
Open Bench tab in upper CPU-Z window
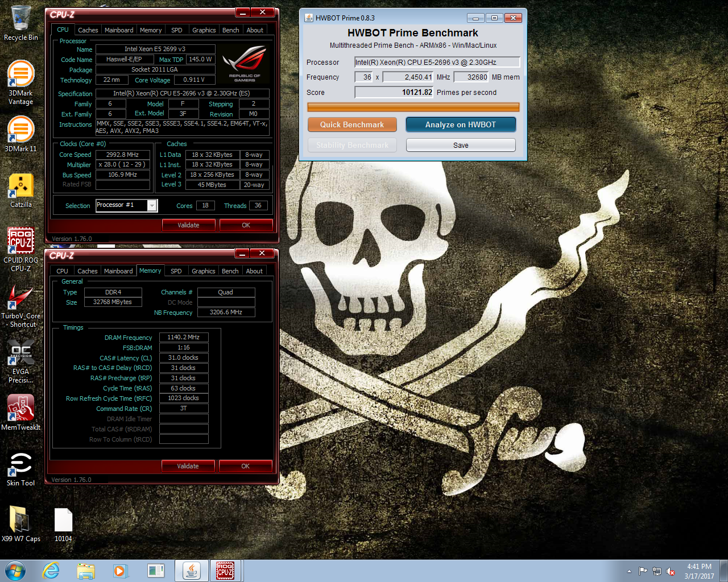231,30
